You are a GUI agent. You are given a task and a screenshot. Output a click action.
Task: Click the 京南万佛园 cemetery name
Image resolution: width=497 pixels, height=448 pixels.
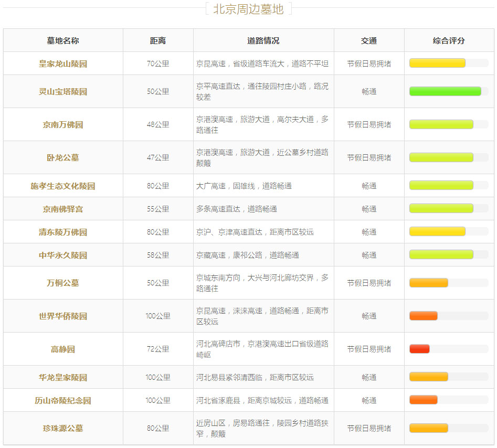point(63,124)
